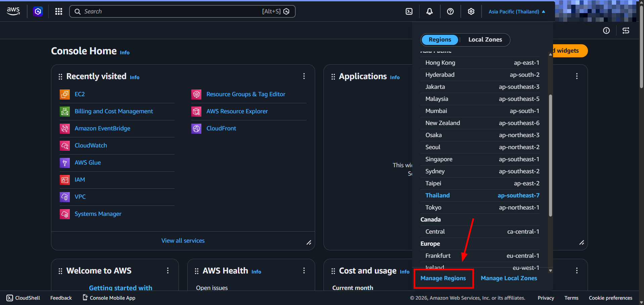Click the Info link next to Console Home
644x305 pixels.
[125, 53]
